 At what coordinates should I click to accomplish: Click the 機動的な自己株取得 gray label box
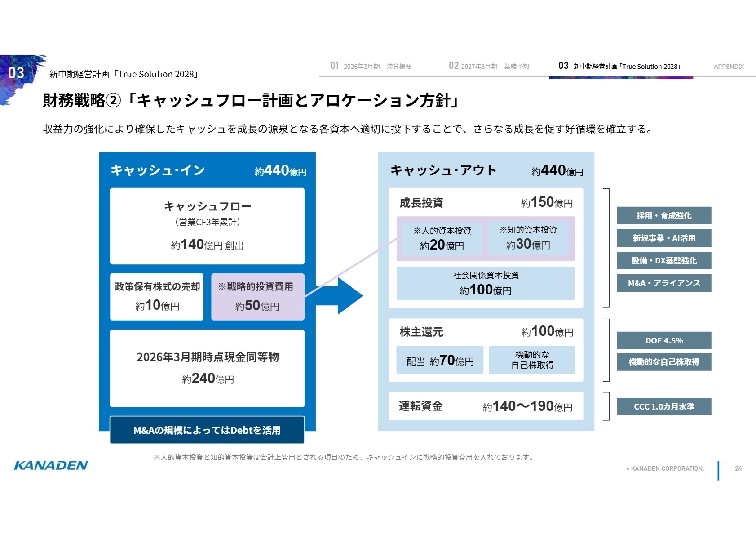click(x=664, y=361)
